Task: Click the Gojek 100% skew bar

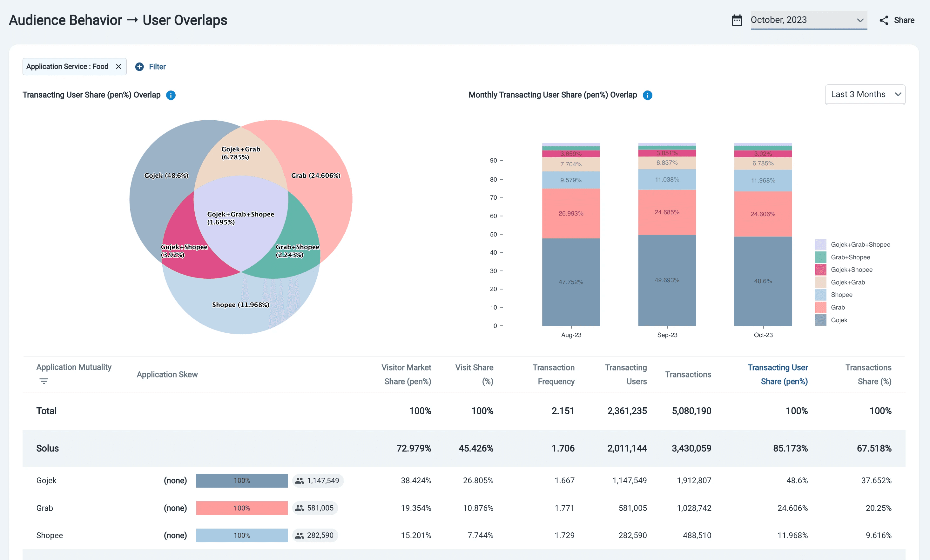Action: [x=242, y=480]
